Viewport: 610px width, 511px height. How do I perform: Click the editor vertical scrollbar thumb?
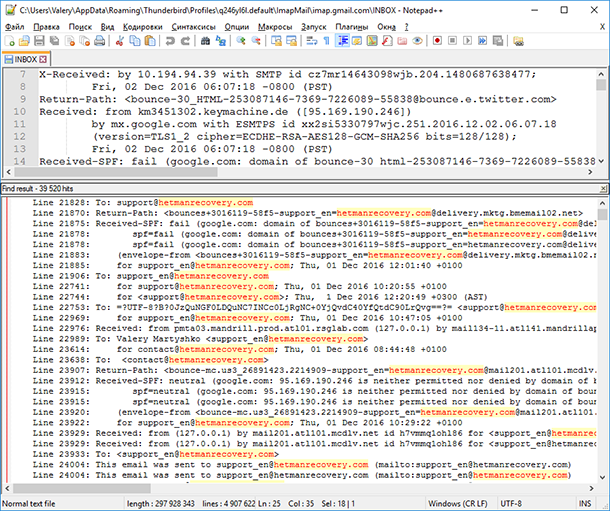601,85
